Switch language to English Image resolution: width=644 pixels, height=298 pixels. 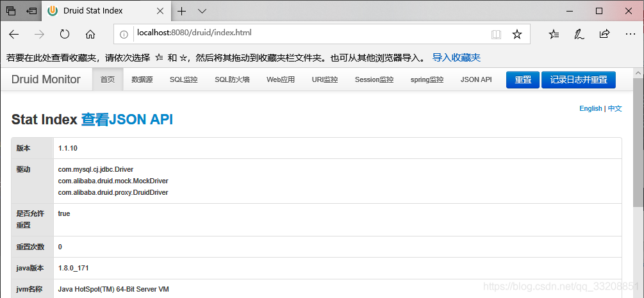click(591, 108)
